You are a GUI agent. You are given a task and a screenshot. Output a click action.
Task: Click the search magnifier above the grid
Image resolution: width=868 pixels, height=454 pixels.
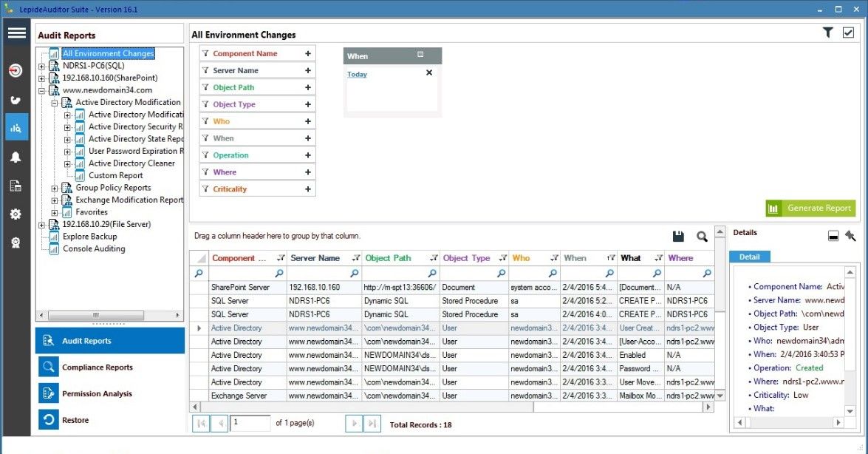702,237
